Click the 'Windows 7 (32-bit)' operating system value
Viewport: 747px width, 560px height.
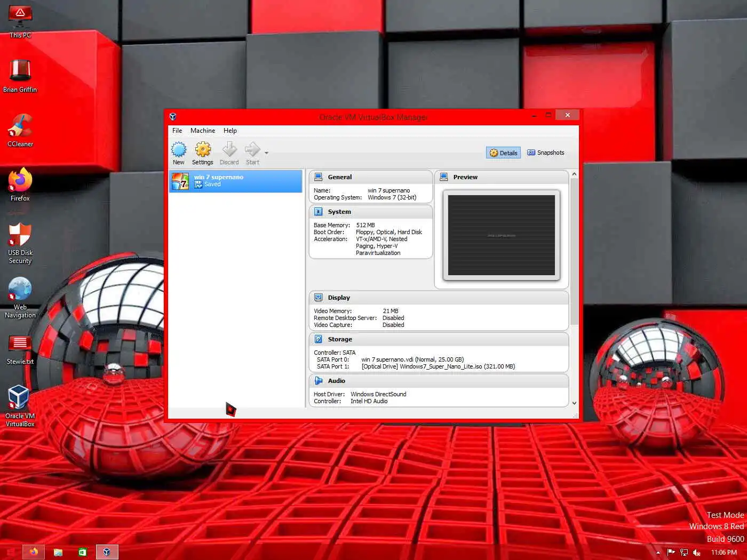pyautogui.click(x=392, y=197)
